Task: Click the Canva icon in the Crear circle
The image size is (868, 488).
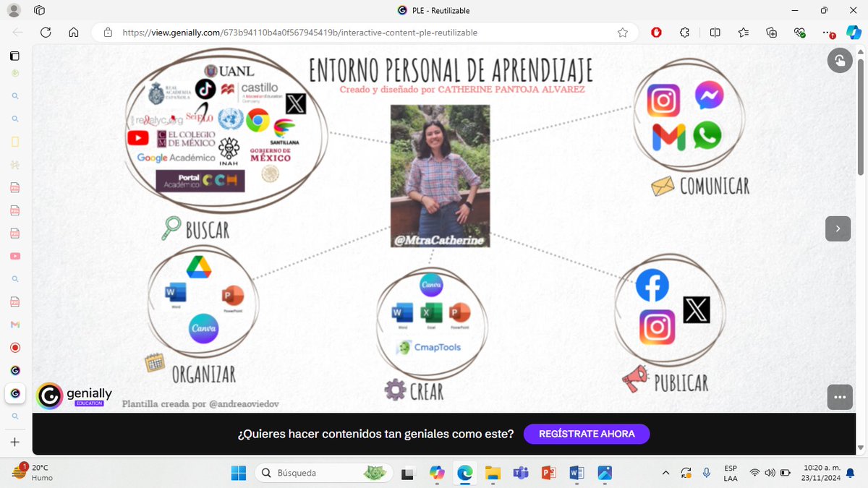Action: [432, 286]
